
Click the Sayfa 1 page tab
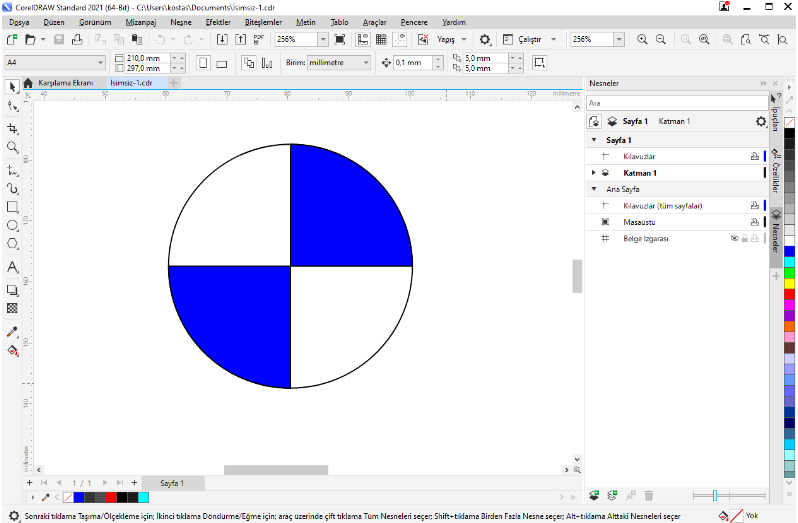173,483
